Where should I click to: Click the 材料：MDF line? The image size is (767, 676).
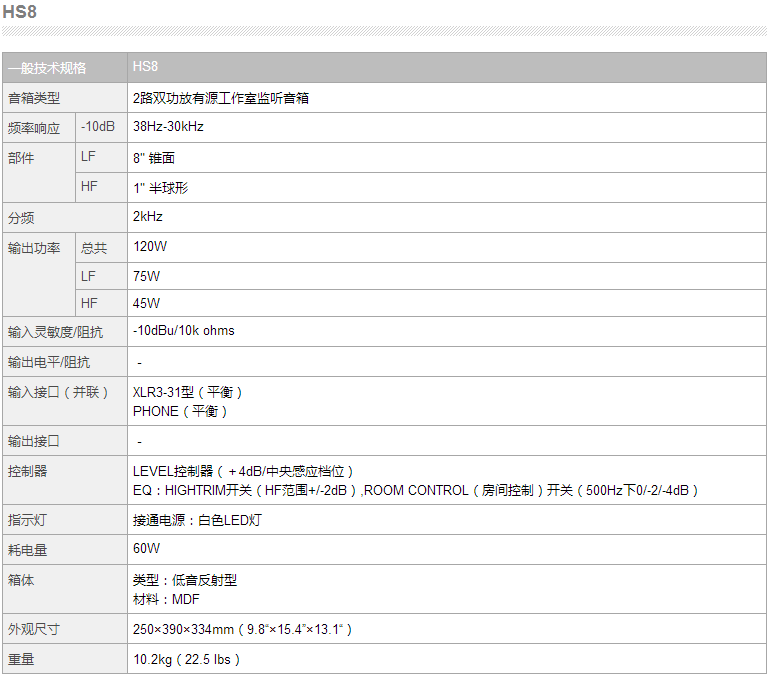tap(166, 599)
